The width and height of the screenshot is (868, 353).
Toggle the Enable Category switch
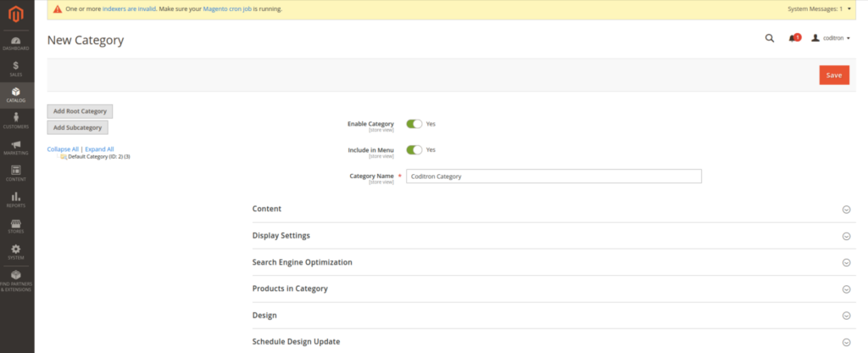click(x=414, y=124)
